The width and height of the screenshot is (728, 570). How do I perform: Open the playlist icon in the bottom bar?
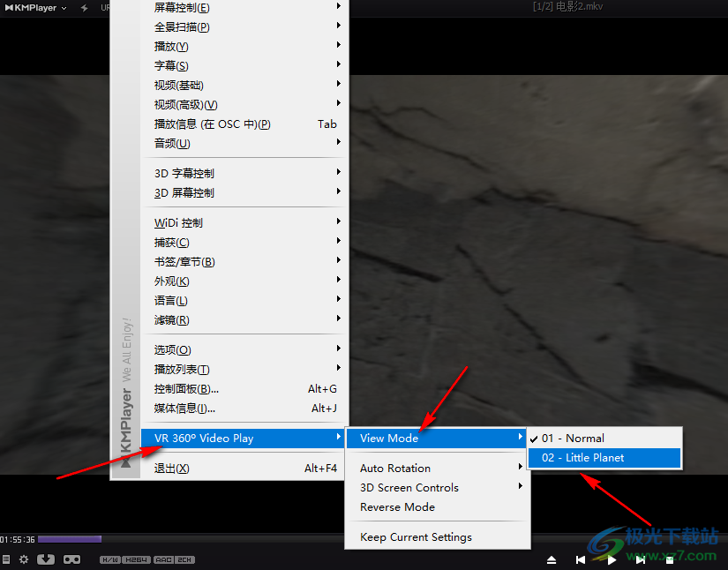(x=6, y=559)
